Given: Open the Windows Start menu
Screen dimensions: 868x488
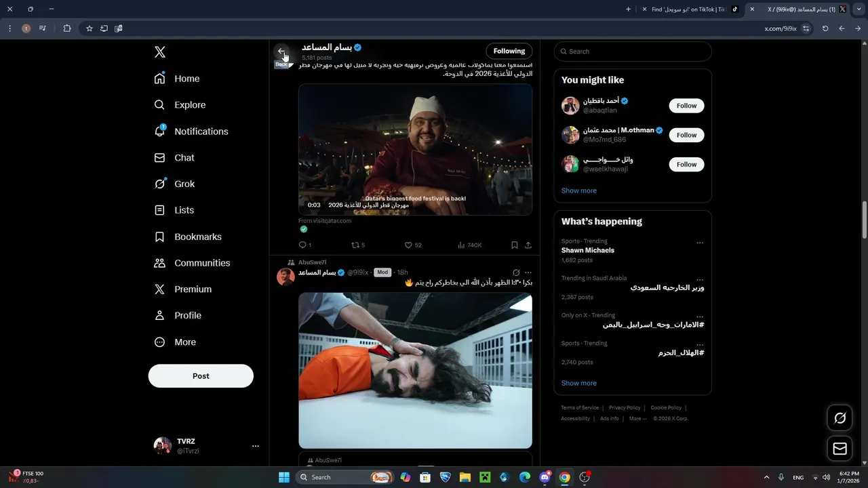Looking at the screenshot, I should [284, 477].
